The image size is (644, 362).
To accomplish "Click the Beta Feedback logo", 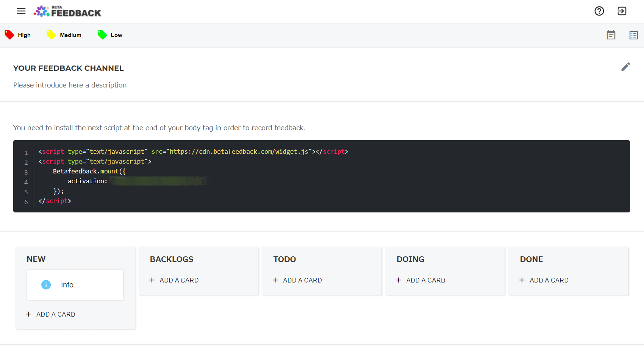I will 67,11.
